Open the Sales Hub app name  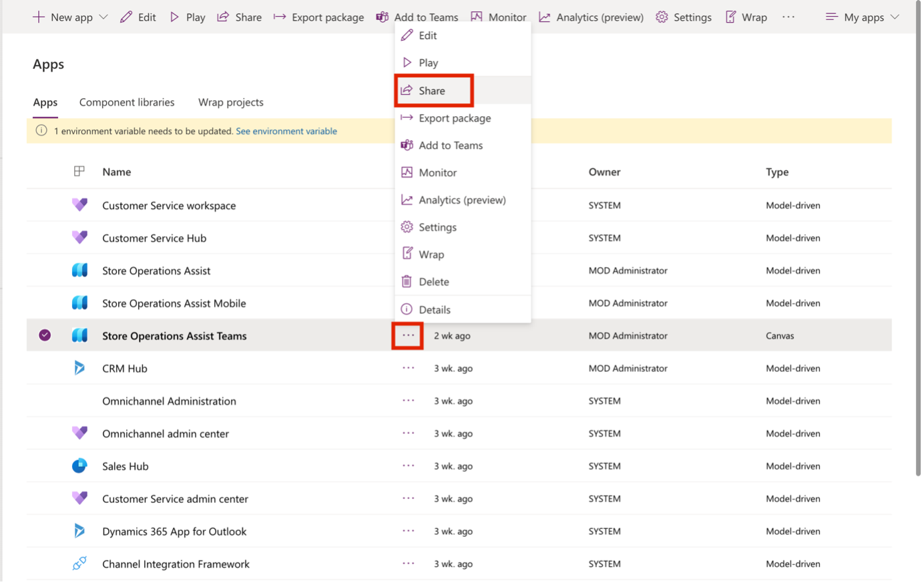click(x=126, y=466)
